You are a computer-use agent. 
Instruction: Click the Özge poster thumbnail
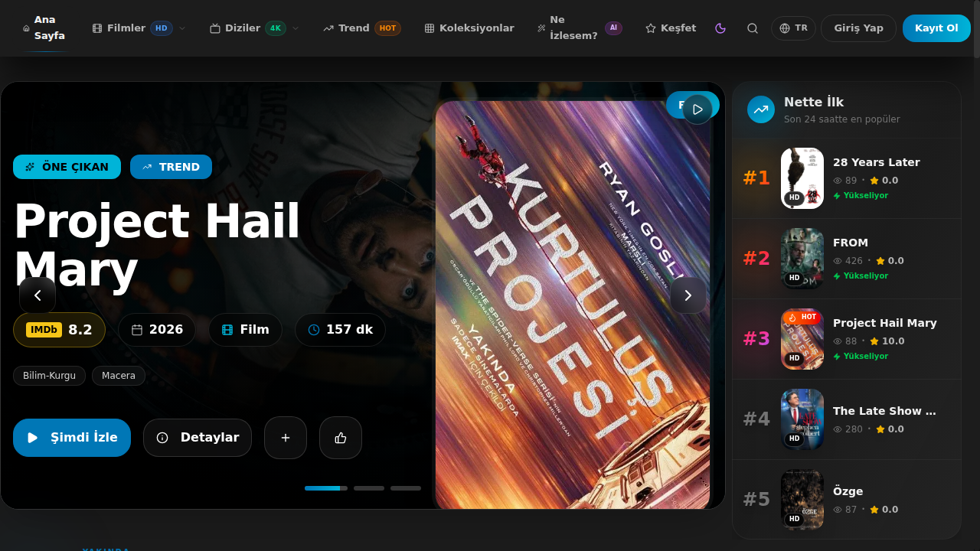[x=802, y=500]
